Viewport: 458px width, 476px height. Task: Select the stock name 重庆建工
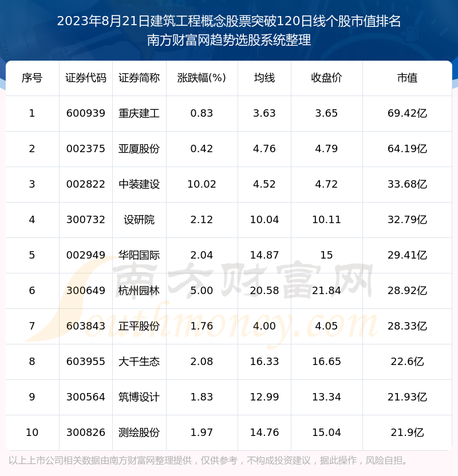(139, 113)
